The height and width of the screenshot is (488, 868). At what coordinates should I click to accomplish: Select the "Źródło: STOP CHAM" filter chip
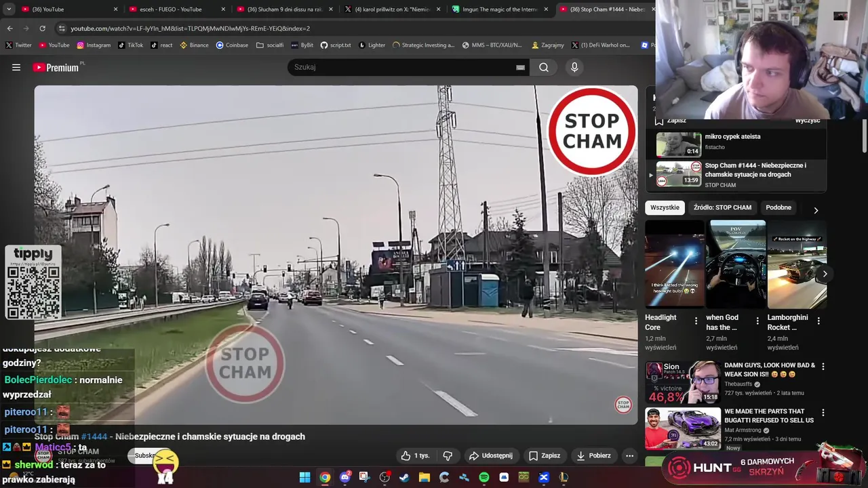pos(722,207)
